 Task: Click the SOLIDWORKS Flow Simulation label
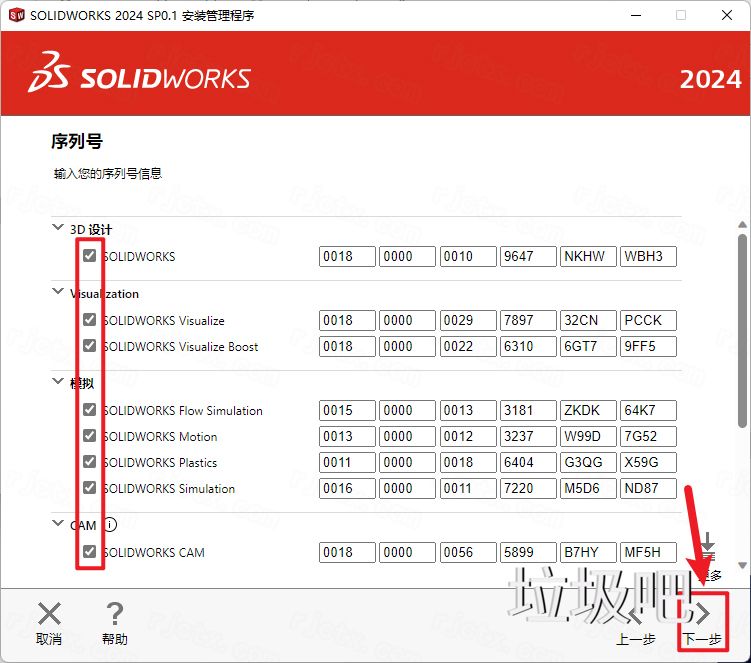pos(183,411)
